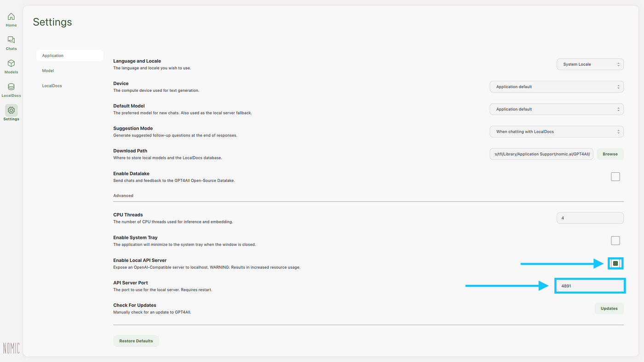This screenshot has height=362, width=644.
Task: Enable the Datalake checkbox
Action: tap(615, 177)
